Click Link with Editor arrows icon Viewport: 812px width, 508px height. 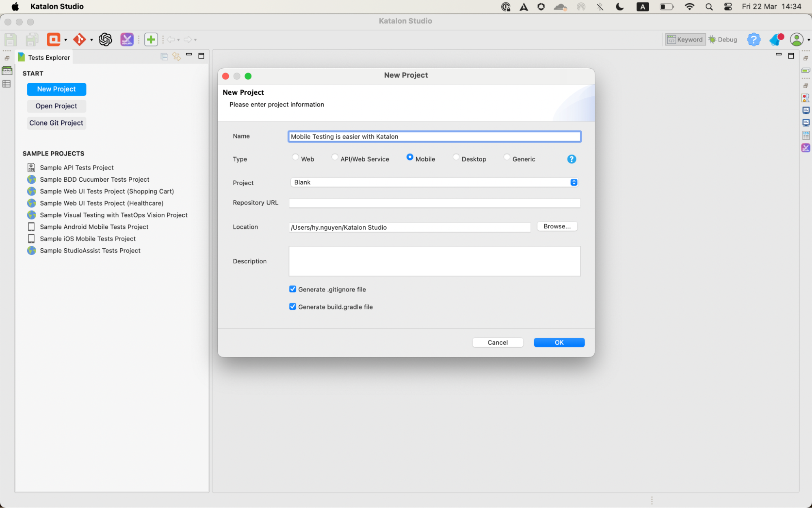[x=176, y=56]
